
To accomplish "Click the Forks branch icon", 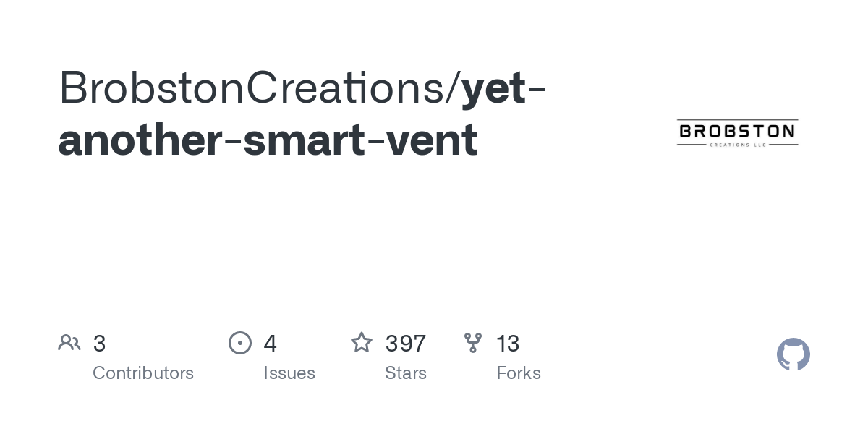I will coord(473,343).
